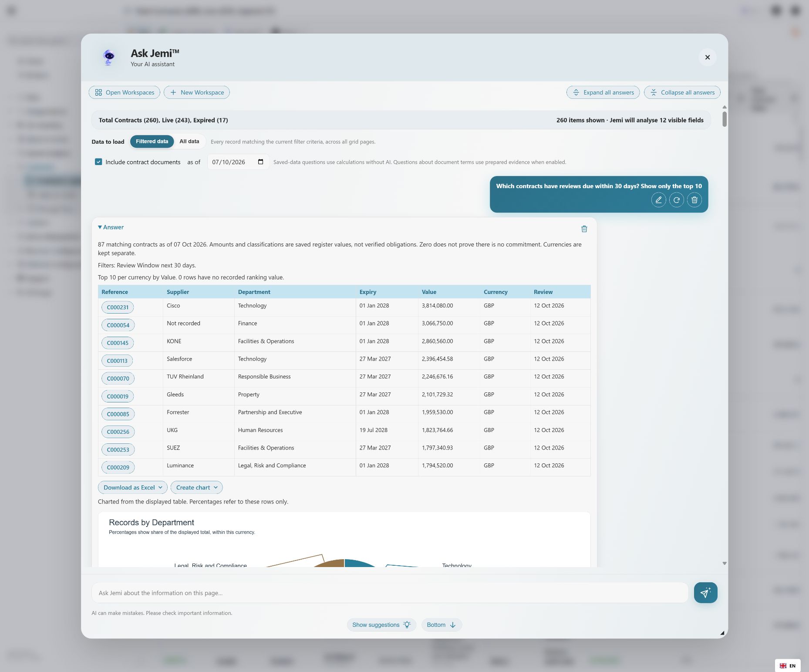Switch data to load to All data
The height and width of the screenshot is (672, 809).
(189, 142)
